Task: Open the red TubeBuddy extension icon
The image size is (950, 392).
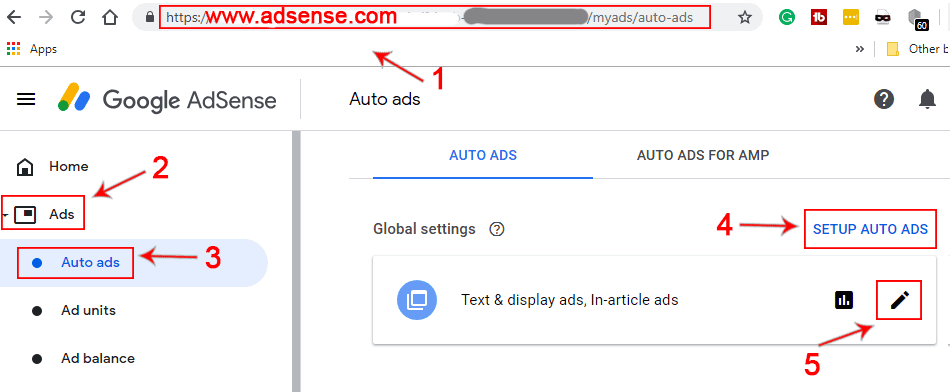Action: pyautogui.click(x=819, y=18)
